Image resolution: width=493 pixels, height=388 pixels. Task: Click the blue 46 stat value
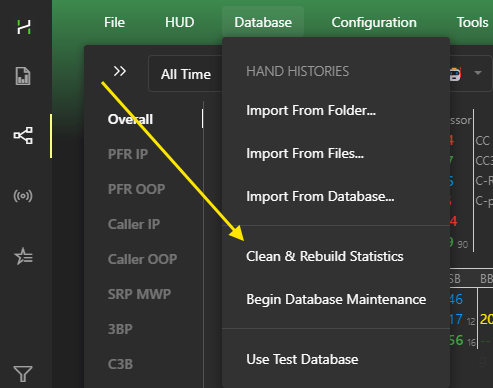click(456, 299)
